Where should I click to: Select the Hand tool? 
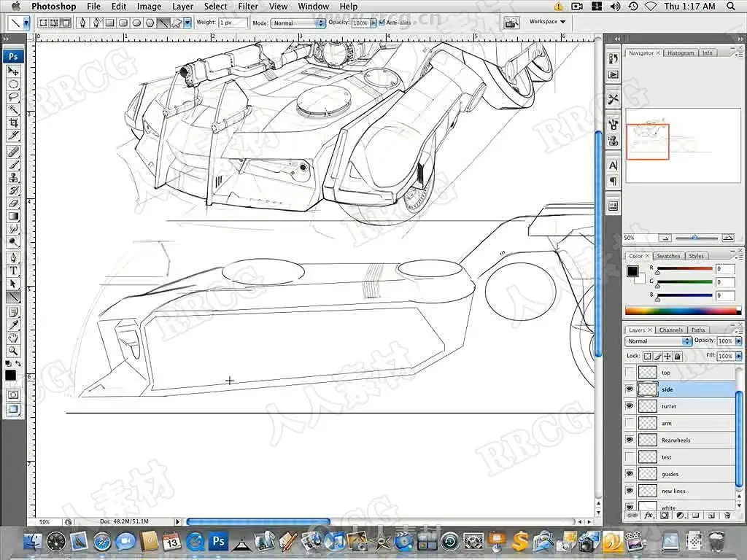[x=13, y=338]
